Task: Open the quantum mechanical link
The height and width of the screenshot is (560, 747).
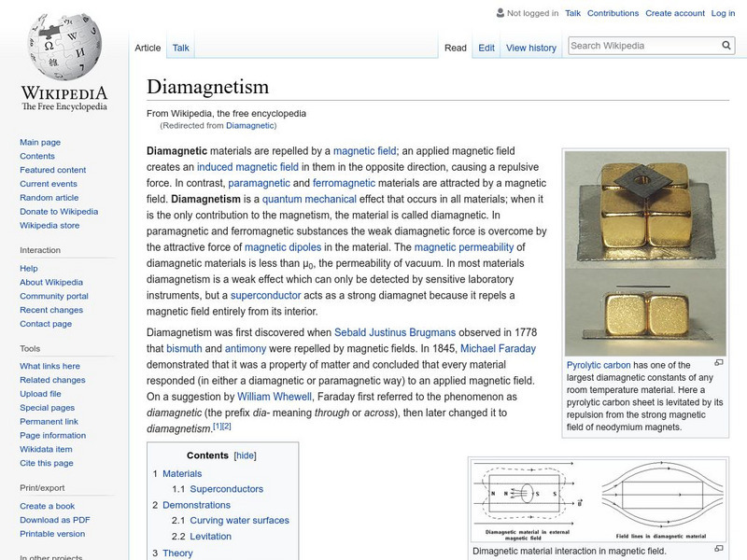Action: click(x=309, y=199)
